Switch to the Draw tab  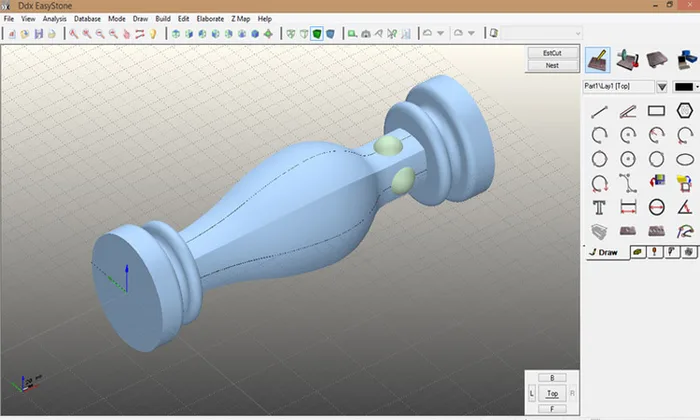tap(607, 252)
